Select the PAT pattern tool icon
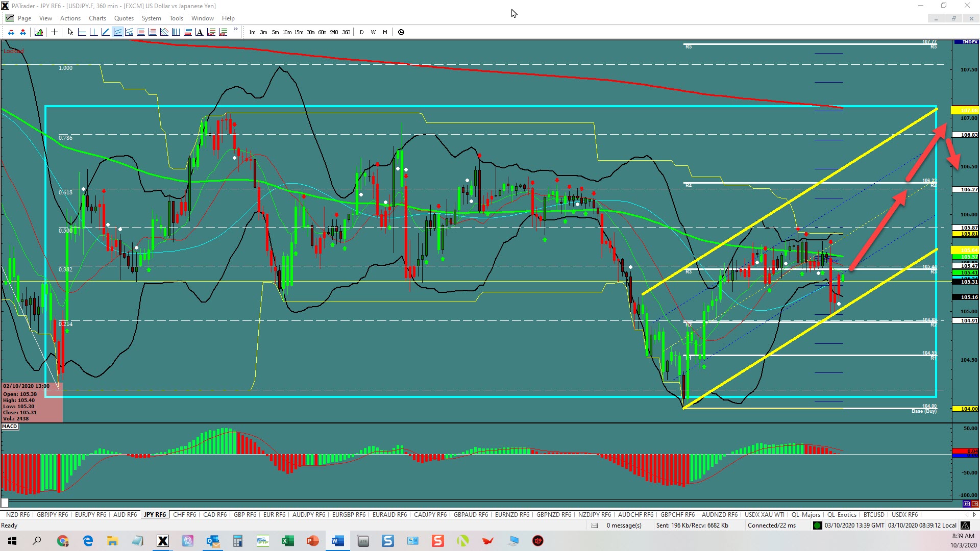 [211, 32]
